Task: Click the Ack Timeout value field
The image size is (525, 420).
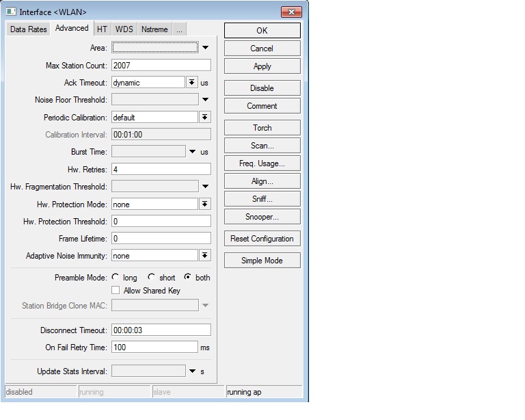Action: pyautogui.click(x=148, y=82)
